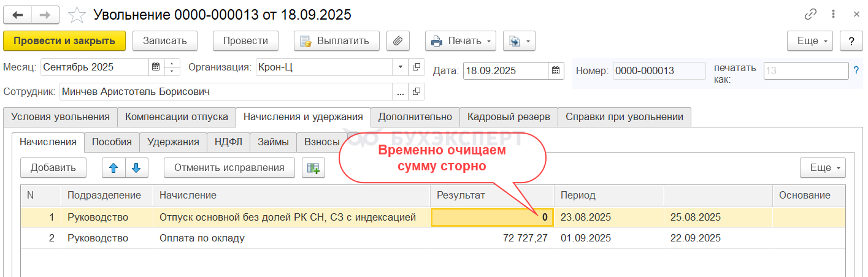Click the Организация field Крон-Ц

324,67
